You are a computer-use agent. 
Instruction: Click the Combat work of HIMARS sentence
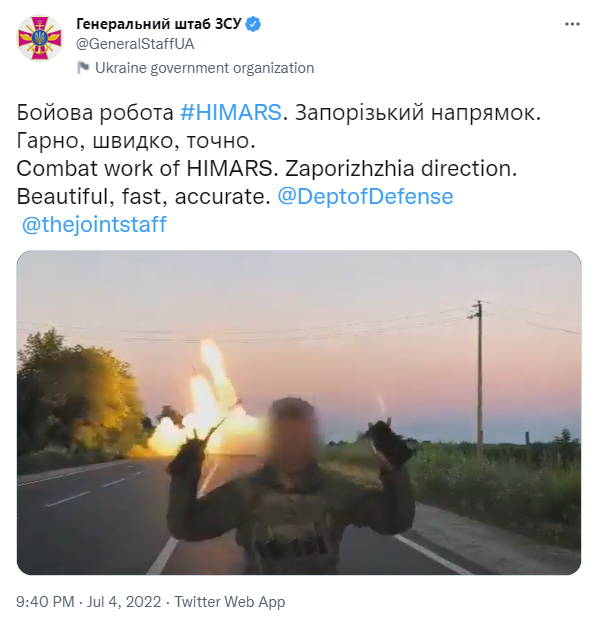pyautogui.click(x=145, y=168)
